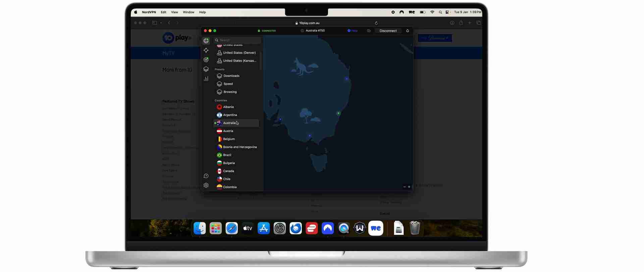The height and width of the screenshot is (272, 644).
Task: Click the green connected server pin on map
Action: point(338,113)
